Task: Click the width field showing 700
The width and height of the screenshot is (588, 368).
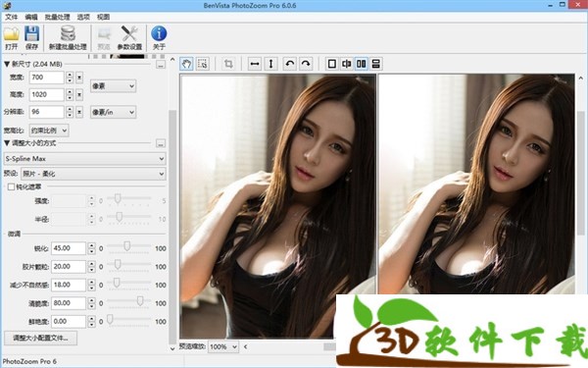Action: [x=46, y=78]
